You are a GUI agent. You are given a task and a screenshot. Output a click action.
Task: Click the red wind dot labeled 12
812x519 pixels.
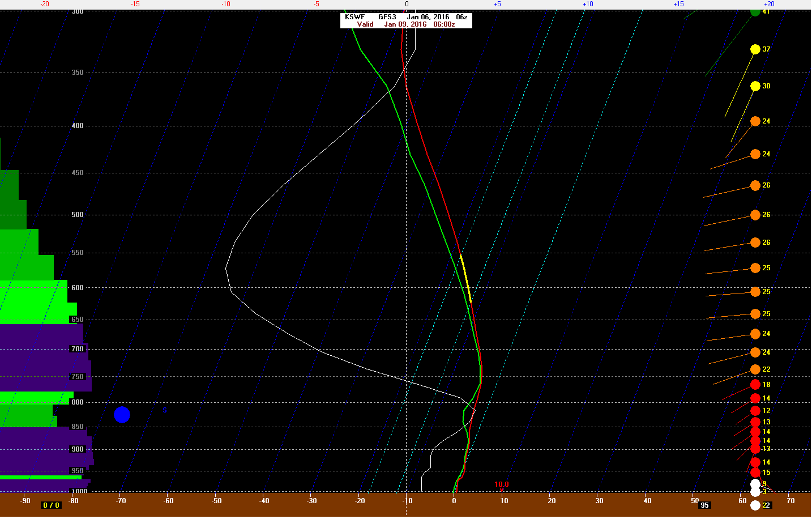tap(755, 411)
